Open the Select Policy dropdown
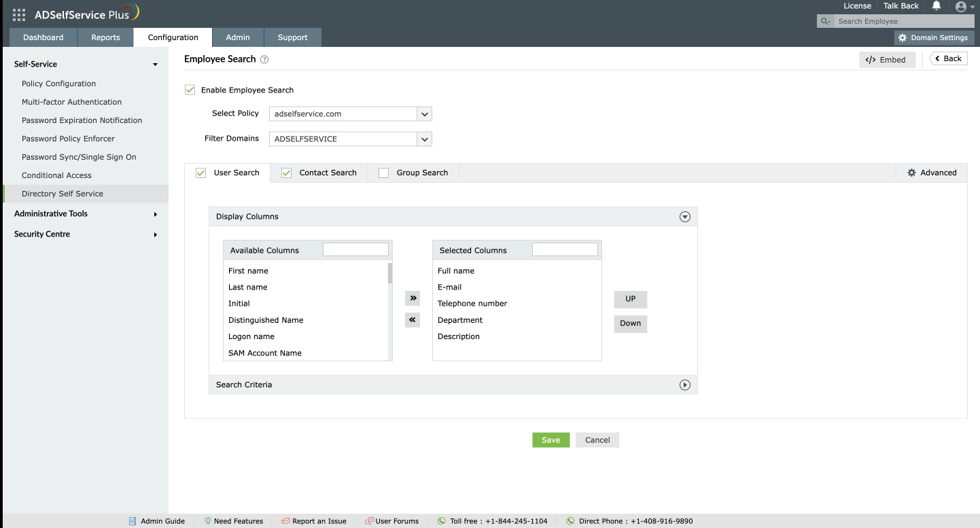The height and width of the screenshot is (528, 980). coord(424,113)
